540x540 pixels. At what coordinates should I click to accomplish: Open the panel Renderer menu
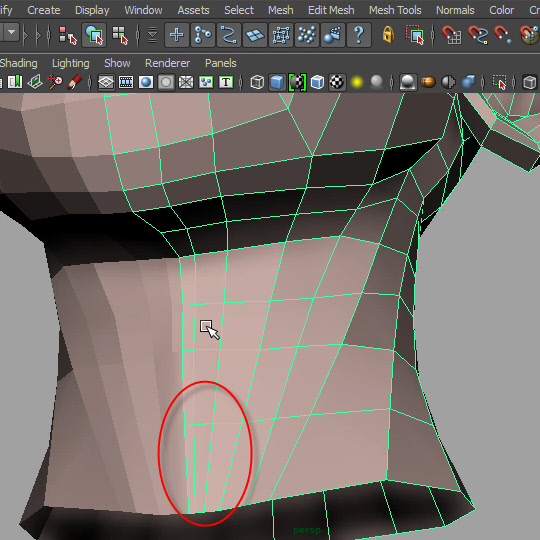(x=167, y=63)
